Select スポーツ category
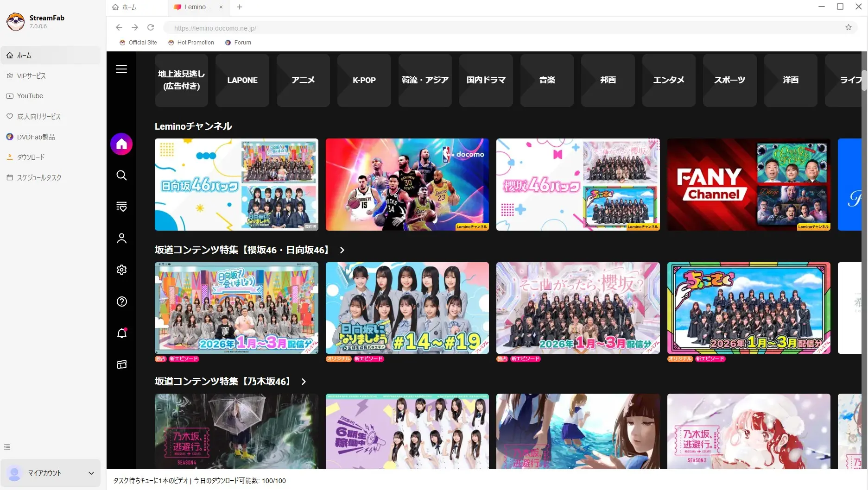Viewport: 868px width, 490px height. point(730,80)
